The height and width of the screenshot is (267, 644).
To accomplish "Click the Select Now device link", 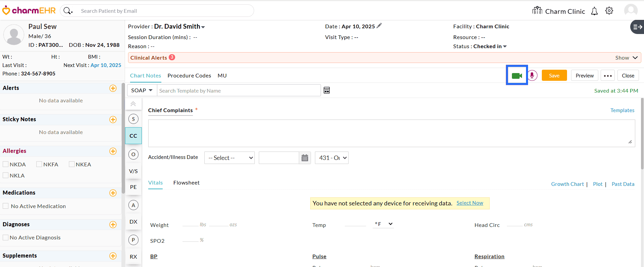I will [470, 203].
